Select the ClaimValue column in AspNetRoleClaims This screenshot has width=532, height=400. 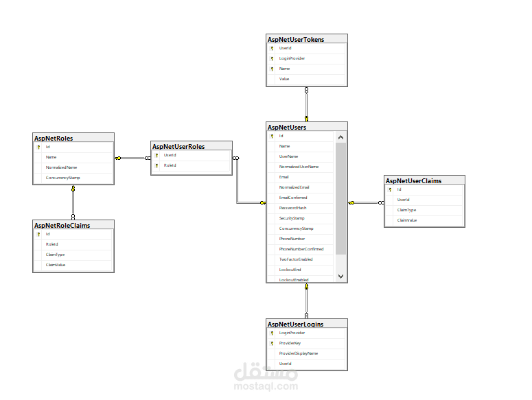pyautogui.click(x=73, y=265)
